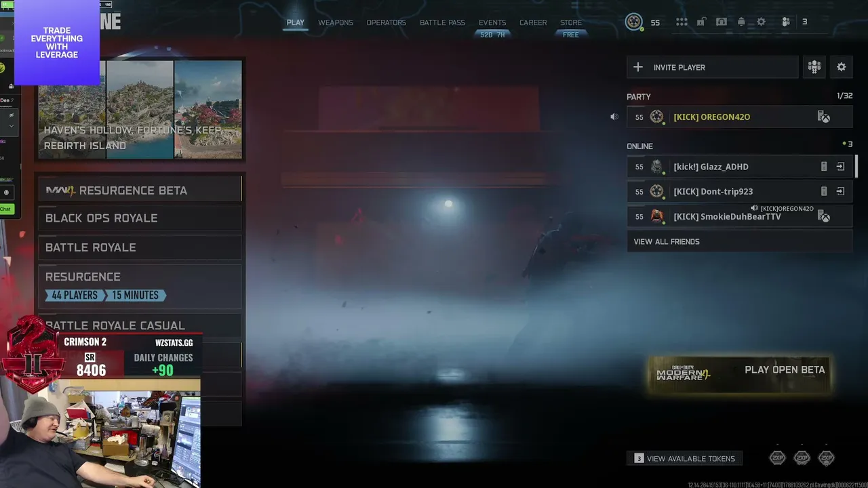Screen dimensions: 868x488
Task: Click the join icon on Dont-trip923 row
Action: point(840,192)
